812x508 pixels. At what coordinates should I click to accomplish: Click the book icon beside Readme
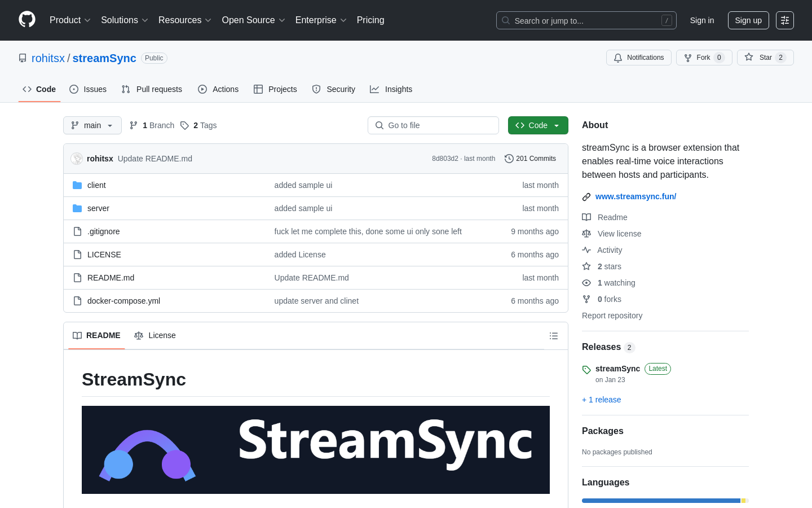(586, 217)
